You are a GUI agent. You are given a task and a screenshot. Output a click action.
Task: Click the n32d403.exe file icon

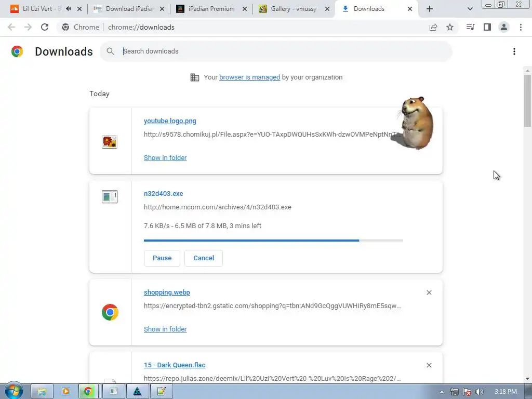pos(110,196)
